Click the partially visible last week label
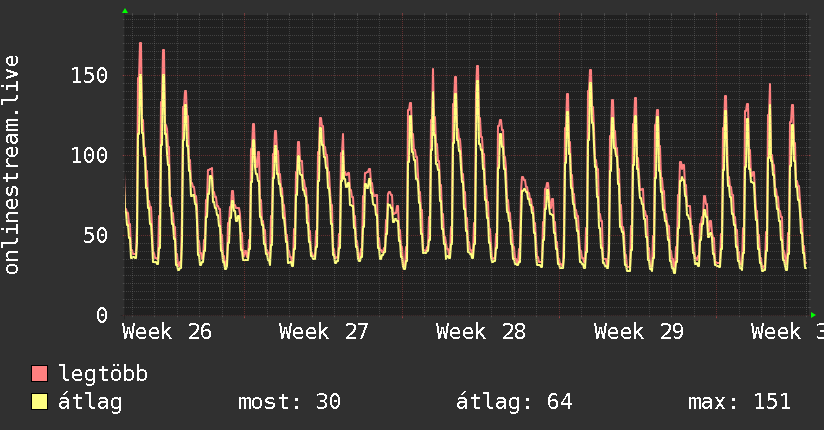The height and width of the screenshot is (430, 824). [x=787, y=332]
